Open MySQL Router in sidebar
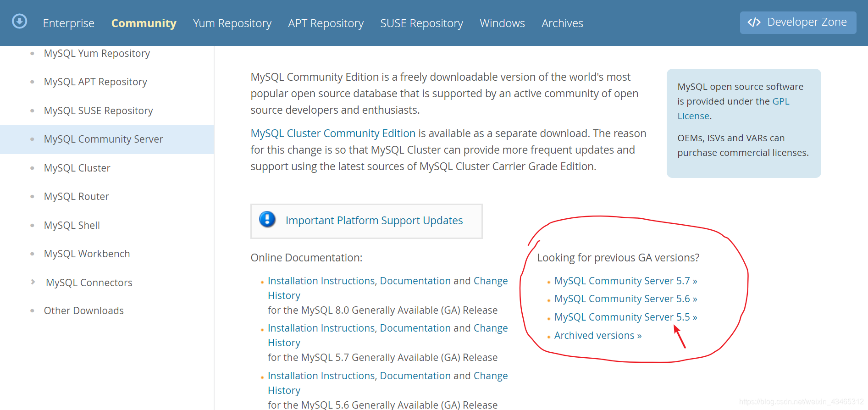 76,197
